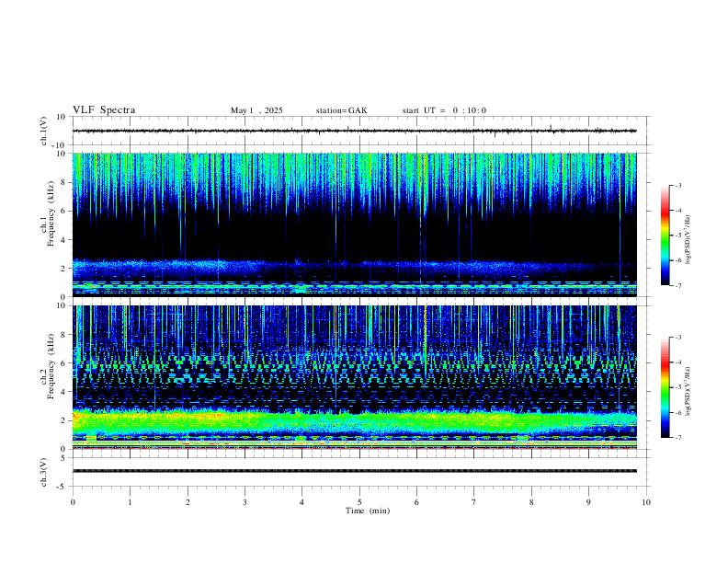Click time axis tick label '7'
Viewport: 728px width, 563px height.
coord(474,502)
